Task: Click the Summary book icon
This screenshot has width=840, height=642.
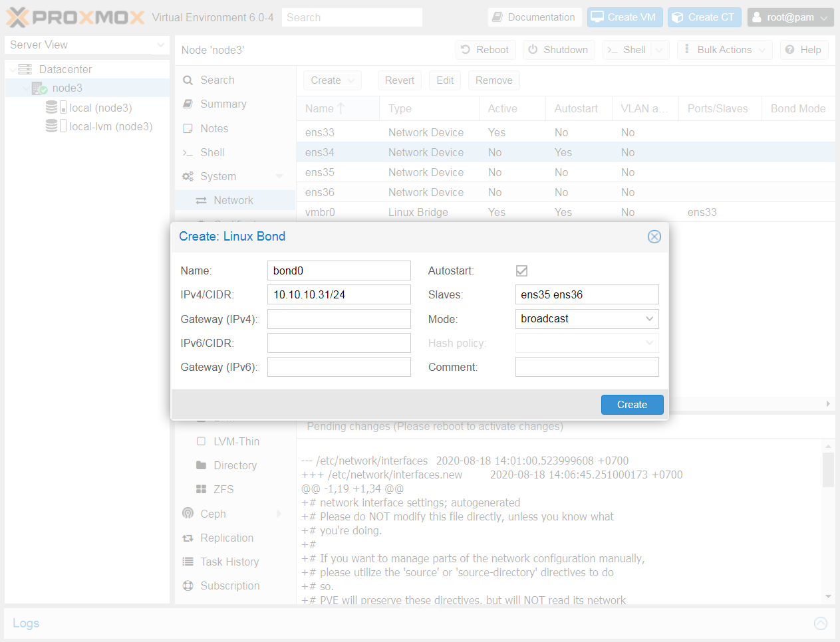Action: coord(188,104)
